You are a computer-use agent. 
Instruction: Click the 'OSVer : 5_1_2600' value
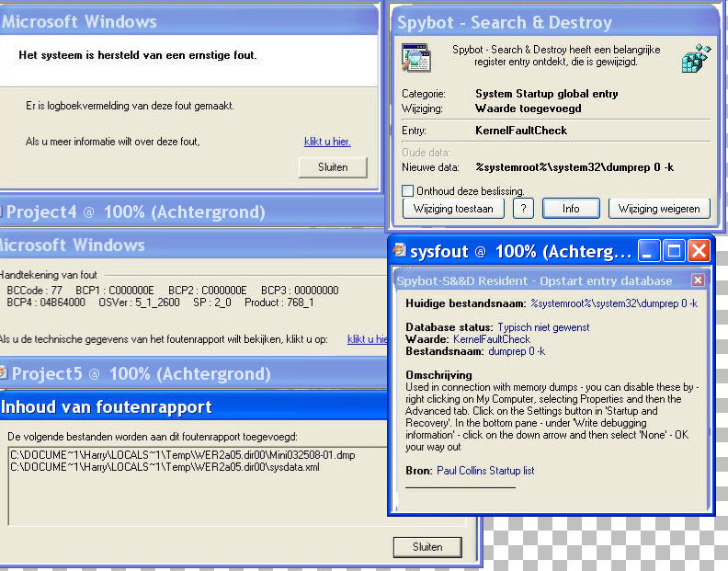(140, 303)
